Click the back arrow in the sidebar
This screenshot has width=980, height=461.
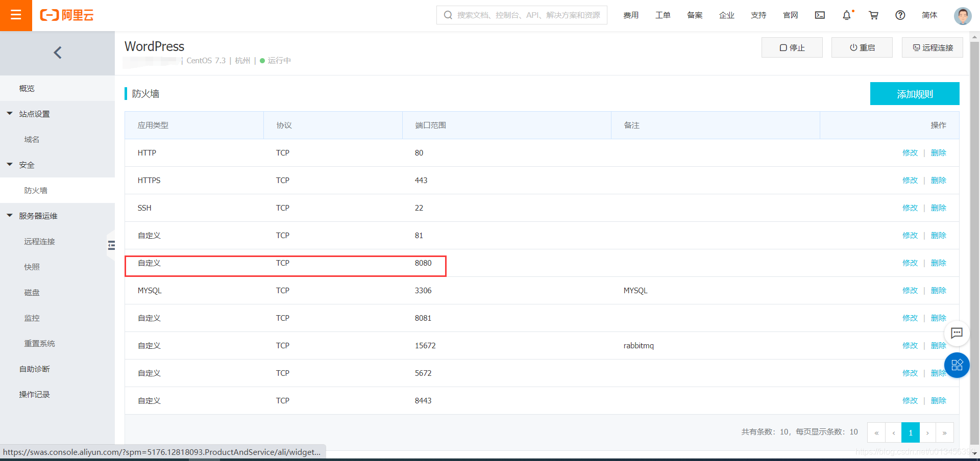(x=58, y=53)
